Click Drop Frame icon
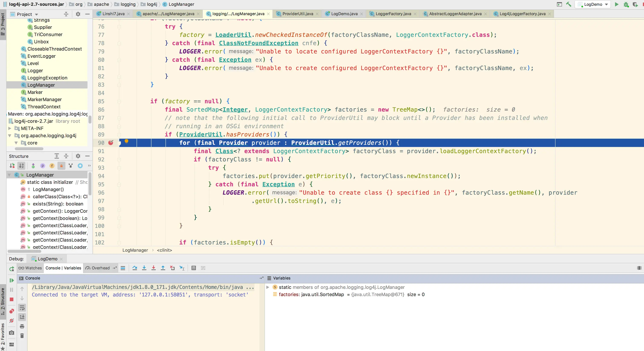 point(172,268)
